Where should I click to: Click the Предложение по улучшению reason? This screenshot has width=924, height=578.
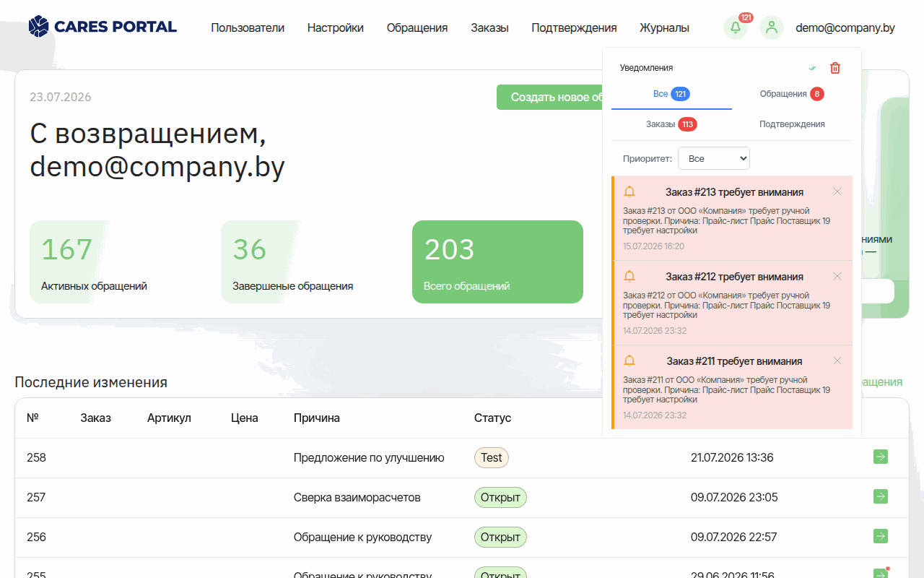pyautogui.click(x=369, y=457)
